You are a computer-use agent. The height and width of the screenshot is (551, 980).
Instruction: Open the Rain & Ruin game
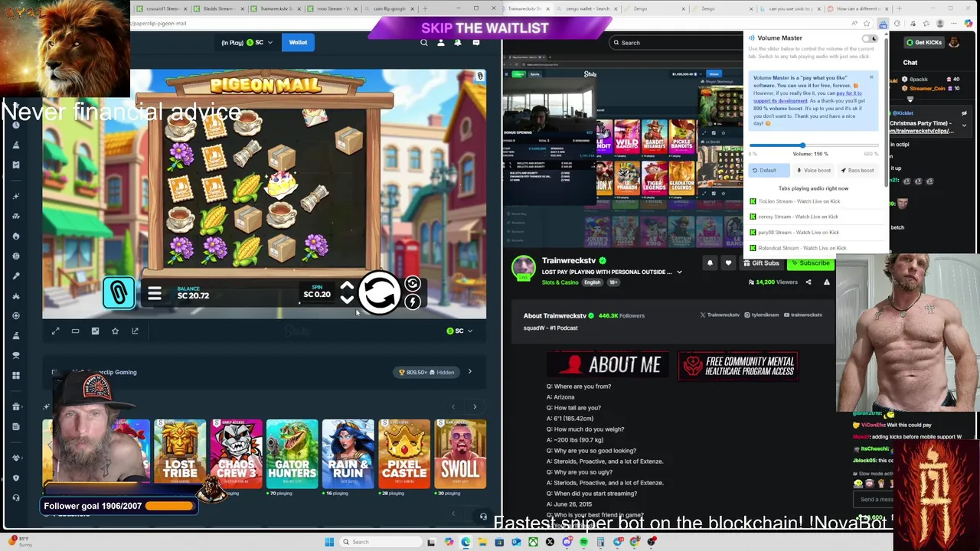coord(348,454)
